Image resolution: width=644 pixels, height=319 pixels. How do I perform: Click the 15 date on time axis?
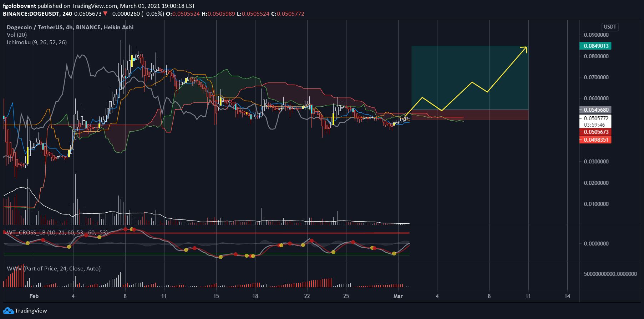[x=216, y=296]
